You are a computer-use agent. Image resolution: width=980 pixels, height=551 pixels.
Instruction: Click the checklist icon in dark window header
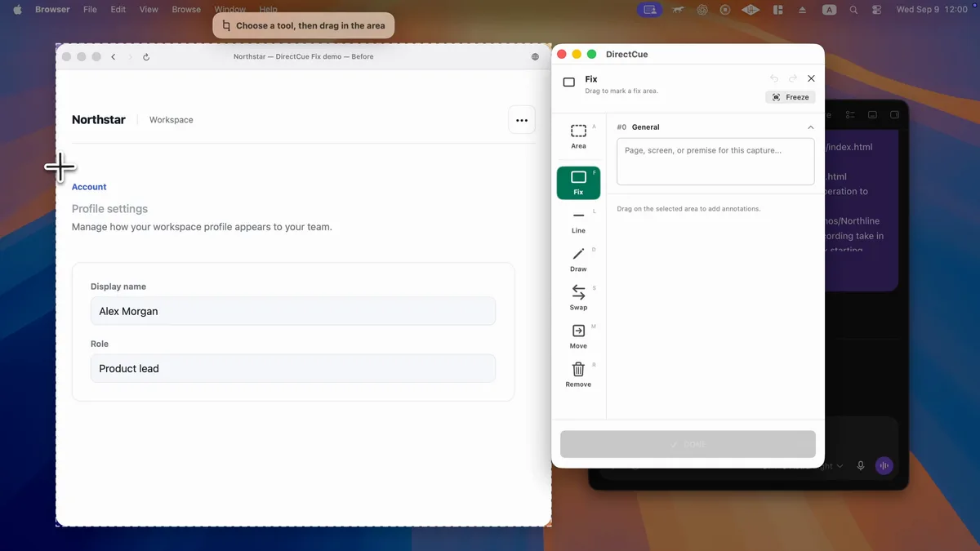tap(850, 115)
